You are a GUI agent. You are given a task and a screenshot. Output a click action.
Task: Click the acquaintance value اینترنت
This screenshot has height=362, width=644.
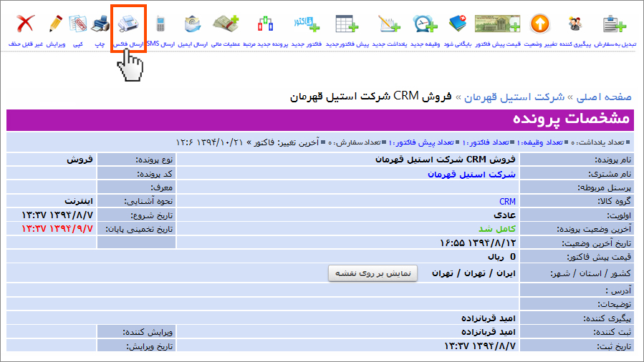79,201
